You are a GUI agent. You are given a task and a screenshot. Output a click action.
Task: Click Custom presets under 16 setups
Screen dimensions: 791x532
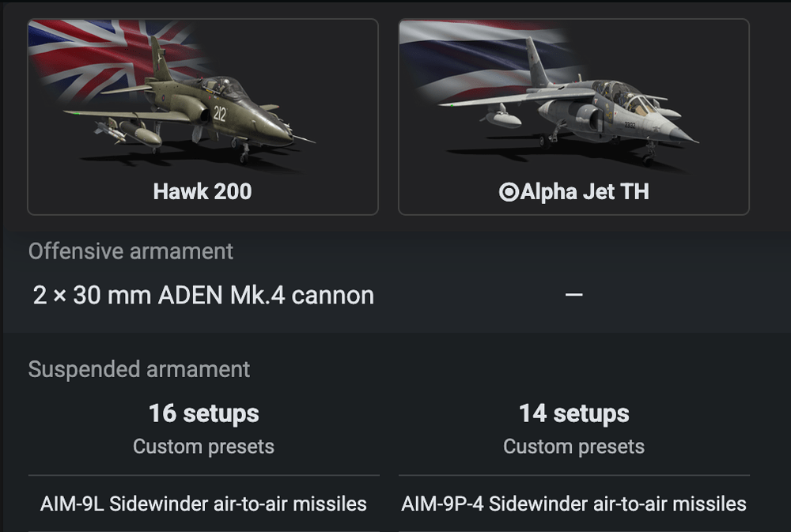click(x=203, y=447)
